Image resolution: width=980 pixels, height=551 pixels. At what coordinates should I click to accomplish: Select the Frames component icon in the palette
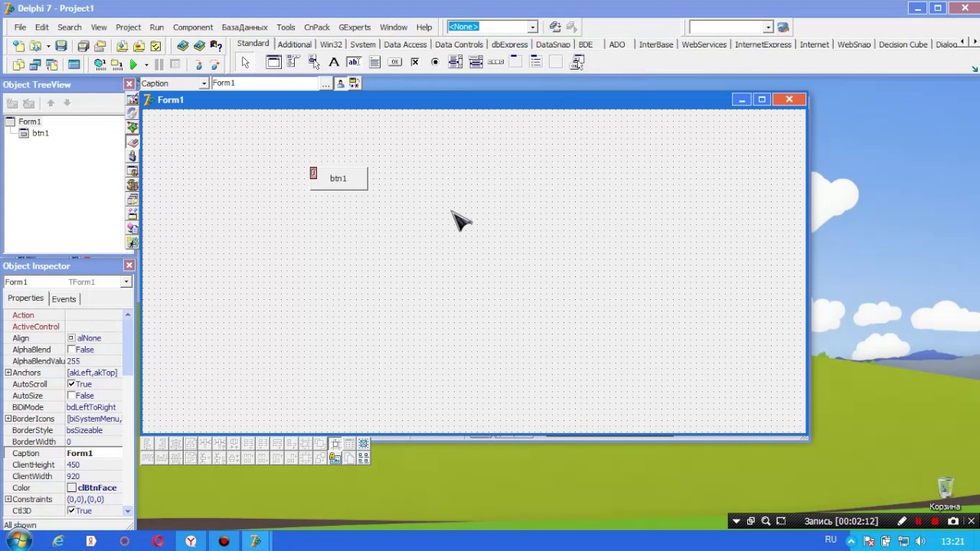(x=273, y=63)
